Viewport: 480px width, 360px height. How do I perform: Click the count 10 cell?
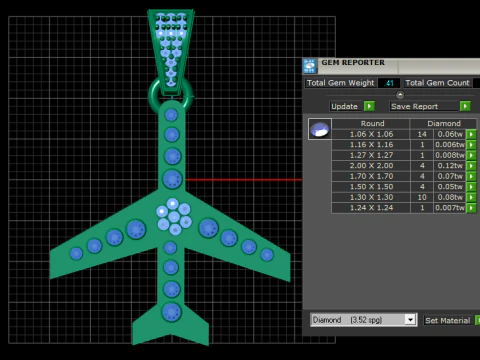click(422, 197)
